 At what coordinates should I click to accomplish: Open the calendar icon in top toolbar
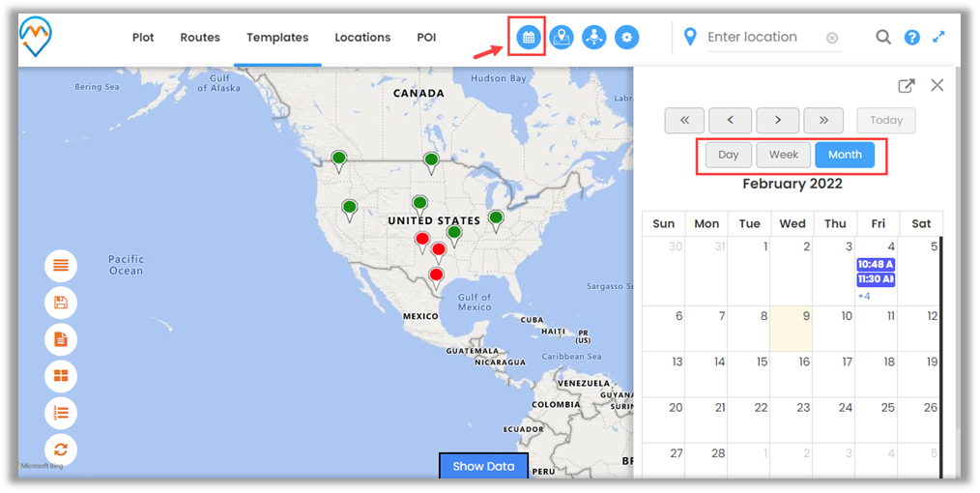pos(528,38)
